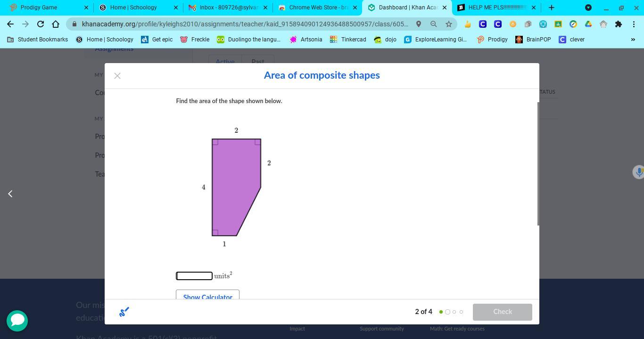Close the composite shapes exercise dialog
Image resolution: width=644 pixels, height=339 pixels.
[x=117, y=76]
